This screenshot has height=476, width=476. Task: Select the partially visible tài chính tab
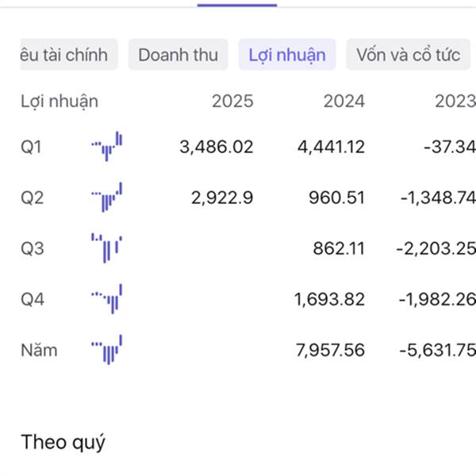(69, 55)
